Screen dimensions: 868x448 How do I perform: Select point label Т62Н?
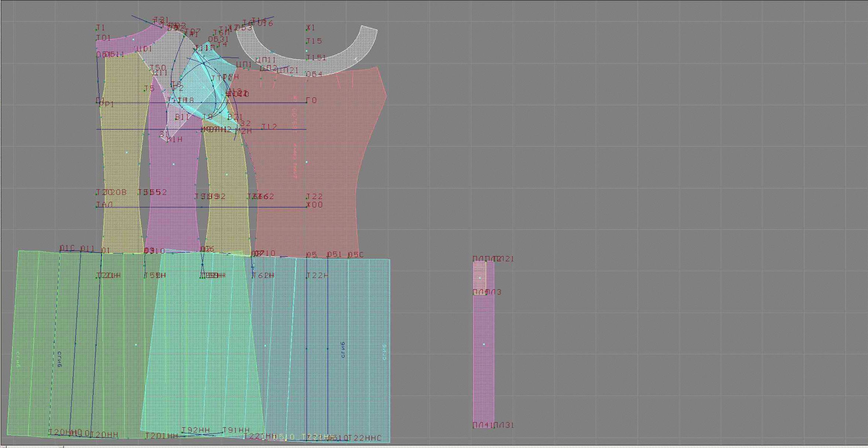263,276
